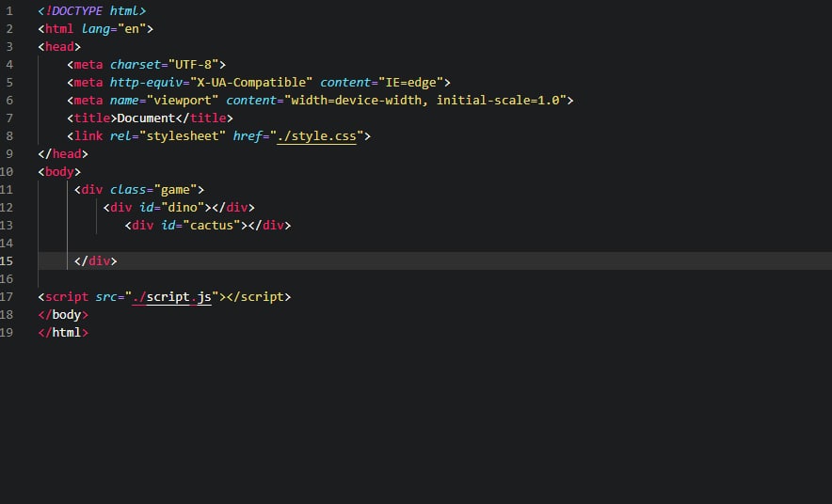This screenshot has width=832, height=504.
Task: Click "width=device-width, initial-scale=1.0" string
Action: (425, 101)
